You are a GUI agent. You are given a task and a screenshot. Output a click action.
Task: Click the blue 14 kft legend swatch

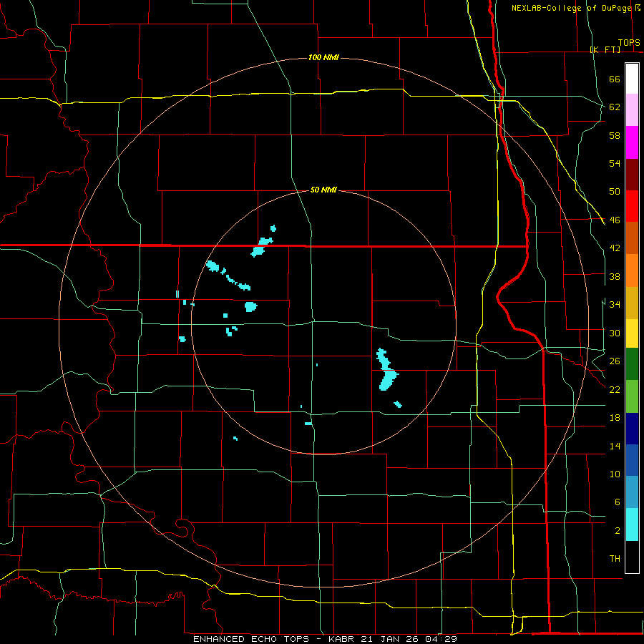coord(632,460)
